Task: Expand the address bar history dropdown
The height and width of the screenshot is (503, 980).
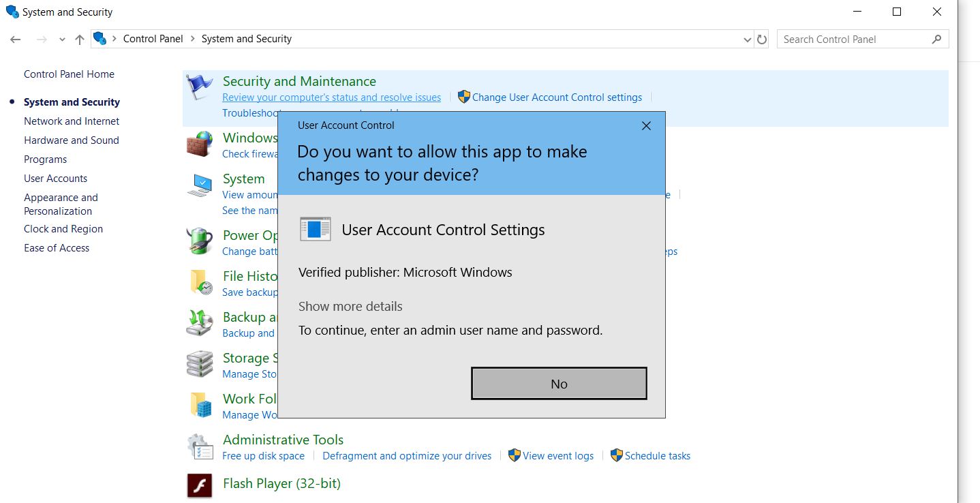Action: tap(747, 40)
